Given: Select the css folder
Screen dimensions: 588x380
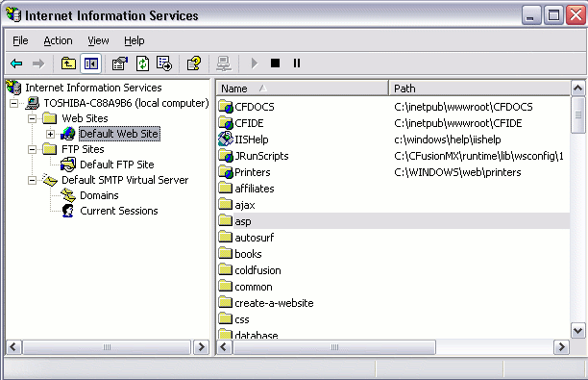Looking at the screenshot, I should point(241,319).
